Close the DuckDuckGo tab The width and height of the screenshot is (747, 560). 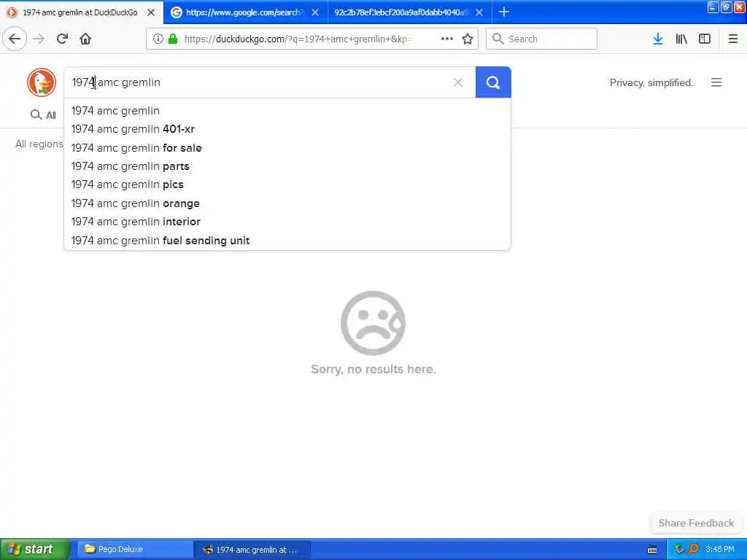point(151,12)
